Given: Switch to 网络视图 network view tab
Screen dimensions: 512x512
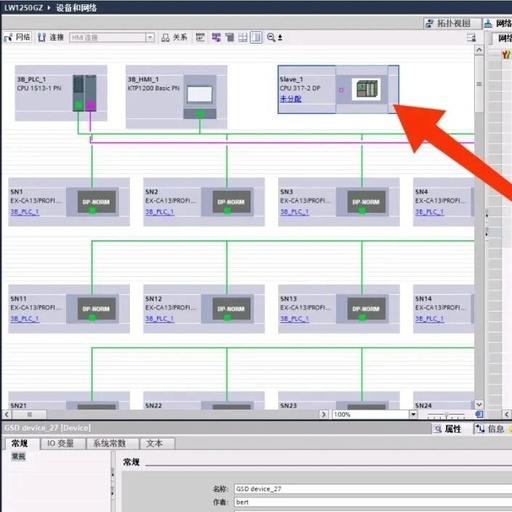Looking at the screenshot, I should 499,23.
